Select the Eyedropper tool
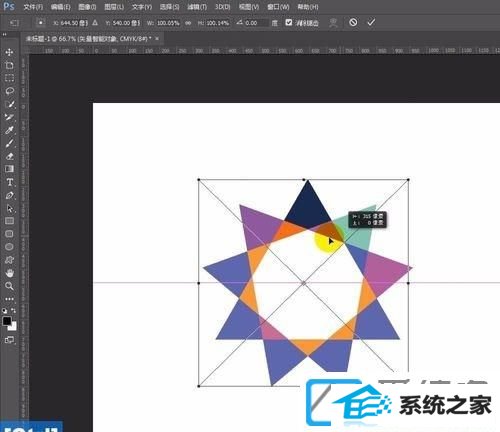Image resolution: width=500 pixels, height=432 pixels. (9, 130)
